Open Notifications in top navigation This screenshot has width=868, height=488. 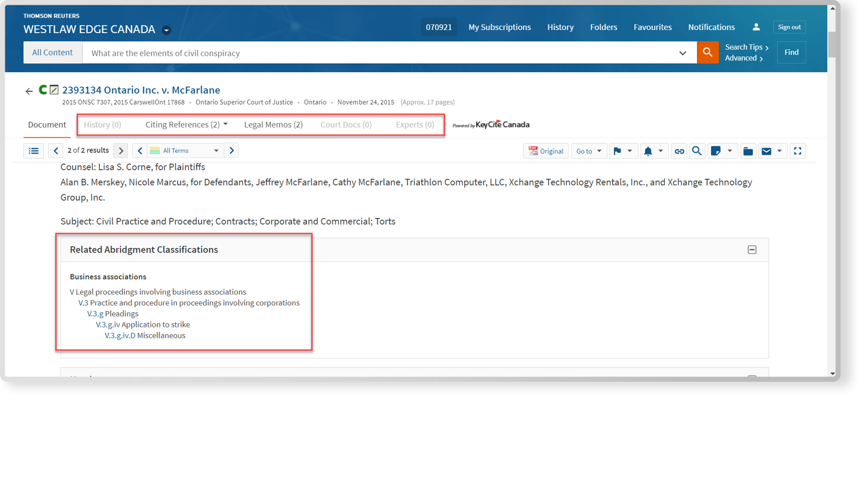tap(711, 27)
